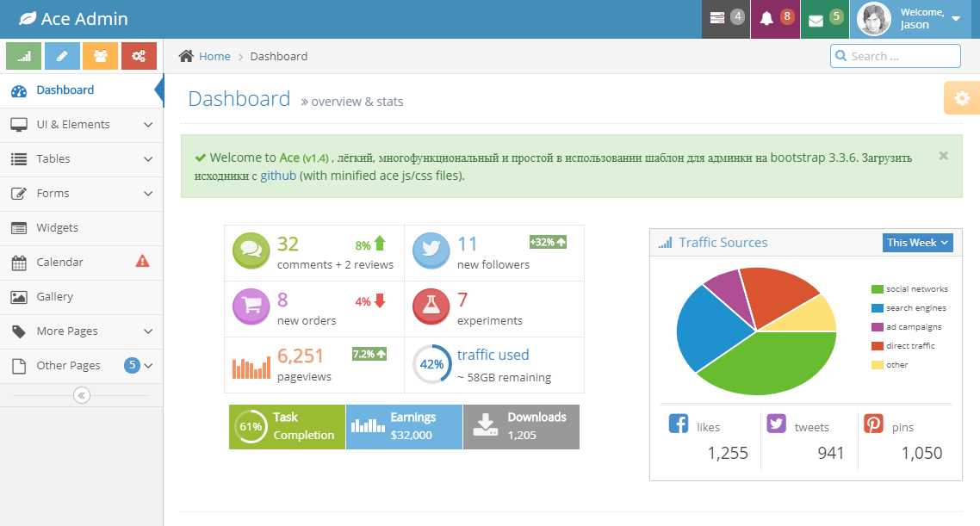Click the Earnings mini bar chart icon
The image size is (980, 526).
368,425
